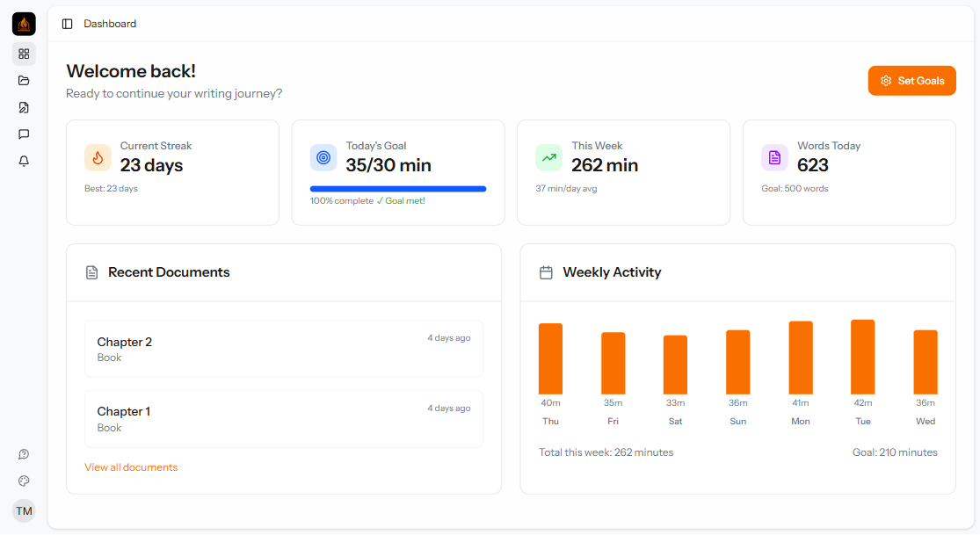Click Tuesday's 42m activity bar

(862, 358)
